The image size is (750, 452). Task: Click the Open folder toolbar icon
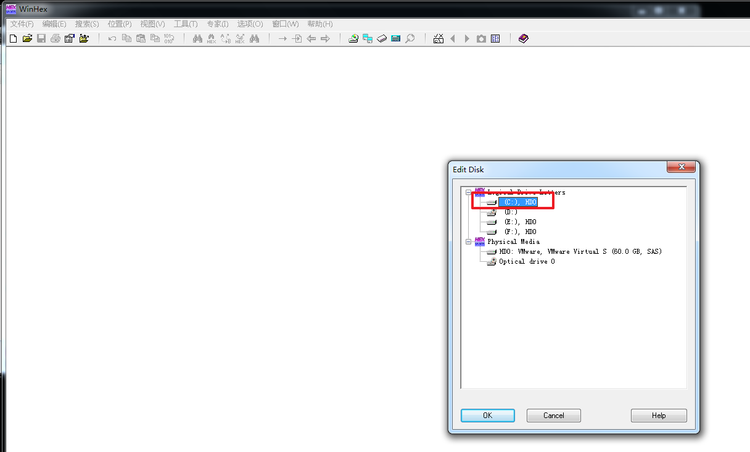(x=84, y=39)
